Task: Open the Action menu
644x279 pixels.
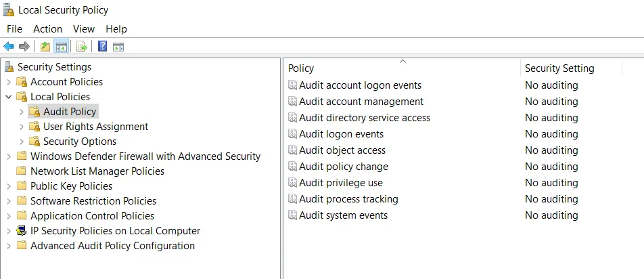Action: [x=47, y=28]
